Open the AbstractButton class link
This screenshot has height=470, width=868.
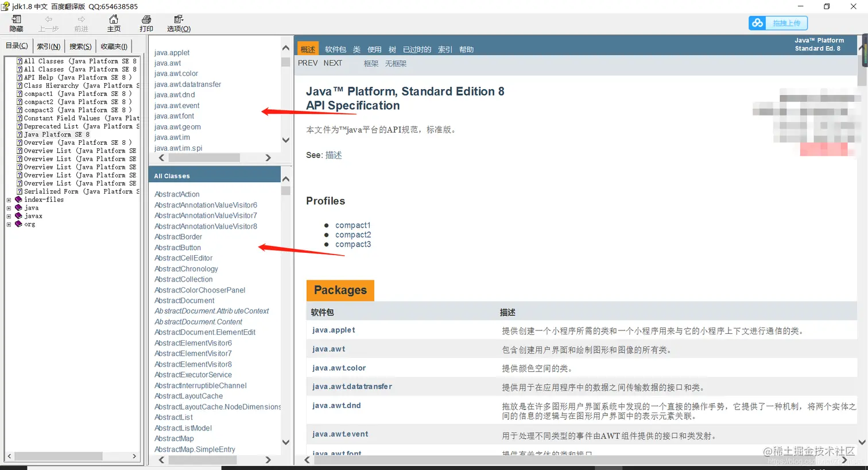coord(177,248)
